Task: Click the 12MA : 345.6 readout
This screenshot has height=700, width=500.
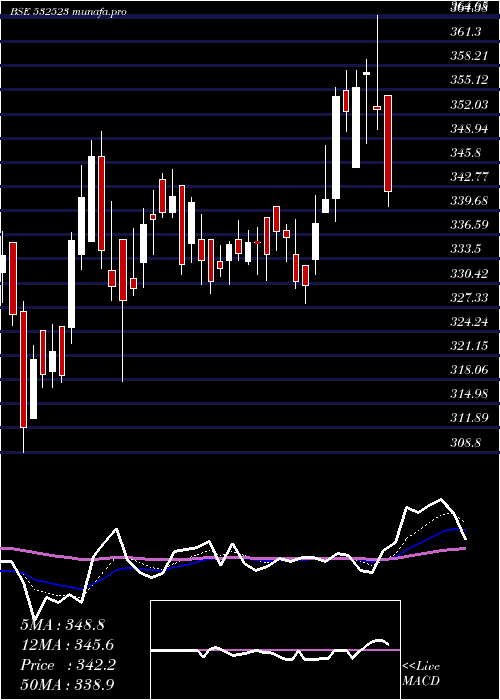Action: pos(67,645)
